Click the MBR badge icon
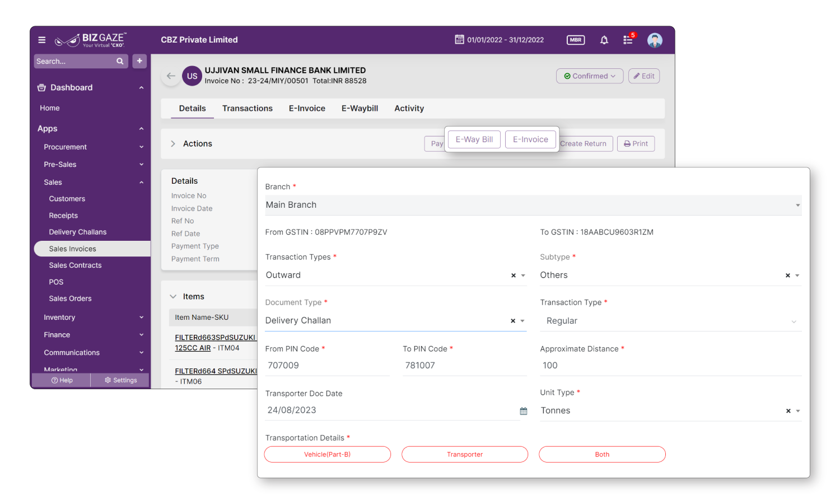This screenshot has width=840, height=504. pyautogui.click(x=576, y=40)
